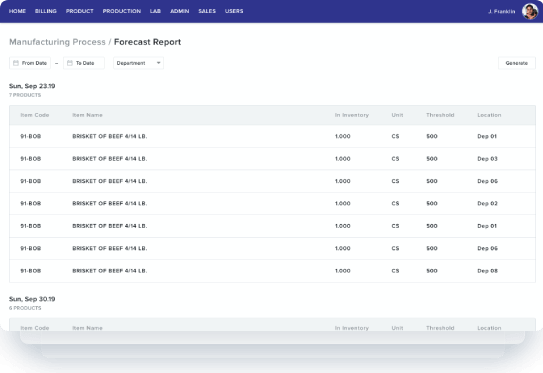Click the J. Franklin user name
543x373 pixels.
[501, 11]
